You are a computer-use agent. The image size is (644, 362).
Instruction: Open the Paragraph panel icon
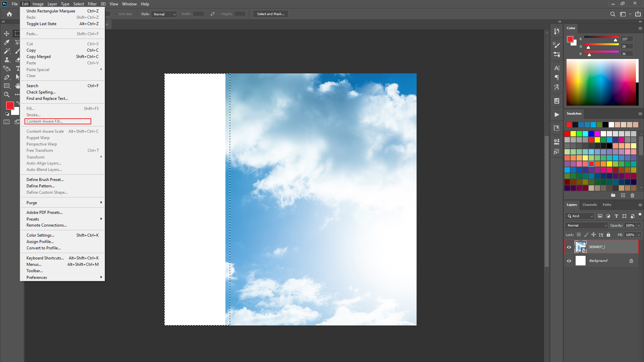[557, 77]
